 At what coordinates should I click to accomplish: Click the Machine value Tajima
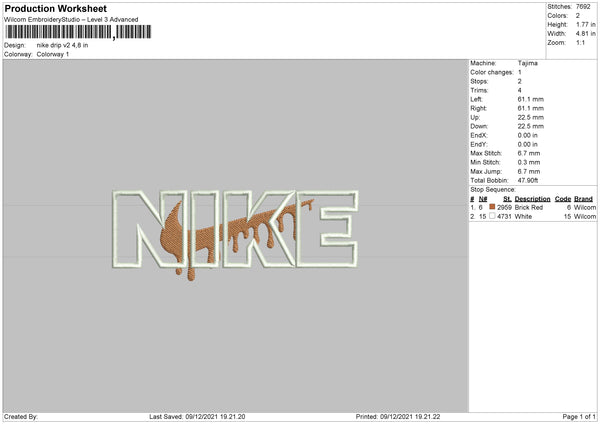pos(528,63)
